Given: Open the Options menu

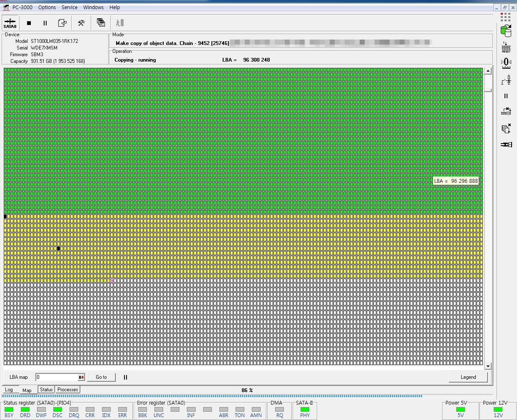Looking at the screenshot, I should [x=47, y=7].
